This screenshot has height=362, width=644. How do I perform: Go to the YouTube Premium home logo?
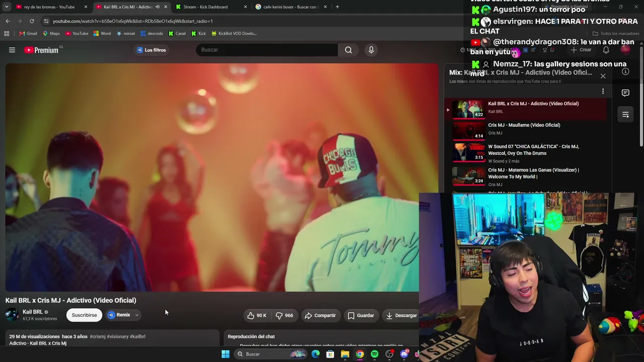tap(42, 50)
